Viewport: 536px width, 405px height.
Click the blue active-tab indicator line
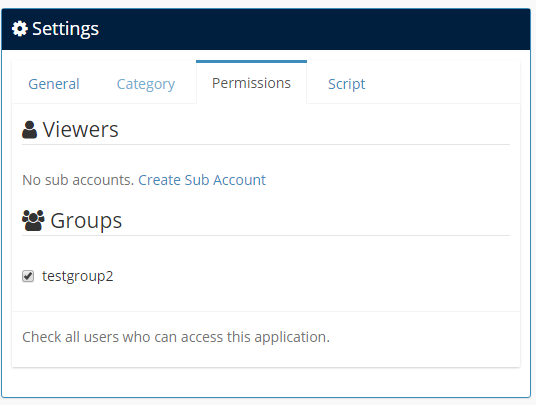tap(251, 62)
